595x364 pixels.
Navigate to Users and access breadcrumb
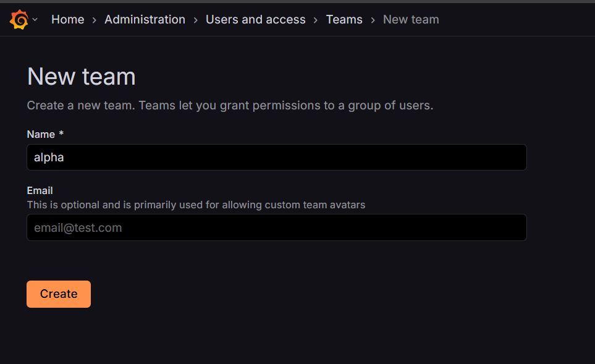(255, 19)
